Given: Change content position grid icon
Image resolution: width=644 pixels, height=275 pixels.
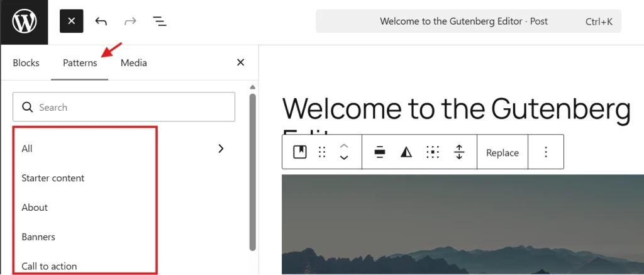Looking at the screenshot, I should (433, 152).
